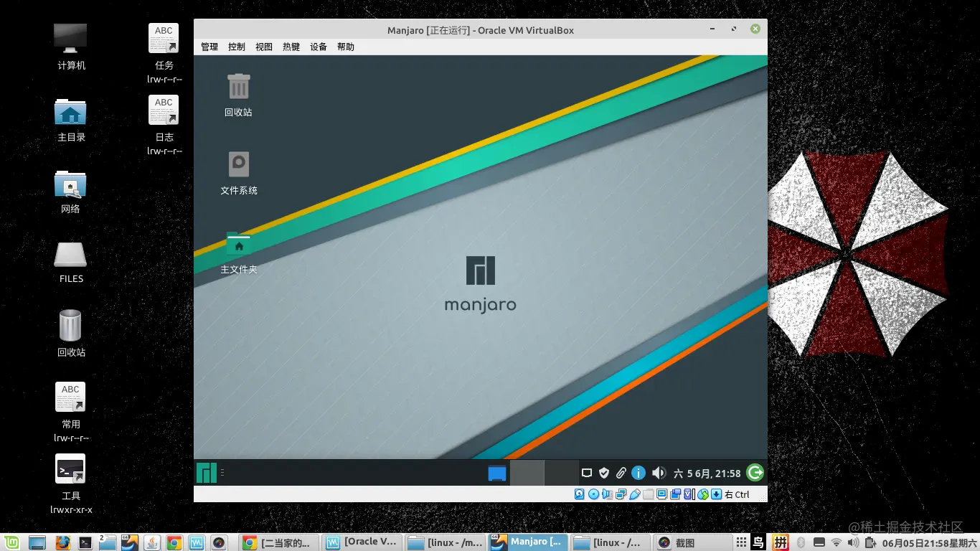The width and height of the screenshot is (980, 551).
Task: Select the 回收站 trash on host desktop
Action: (71, 333)
